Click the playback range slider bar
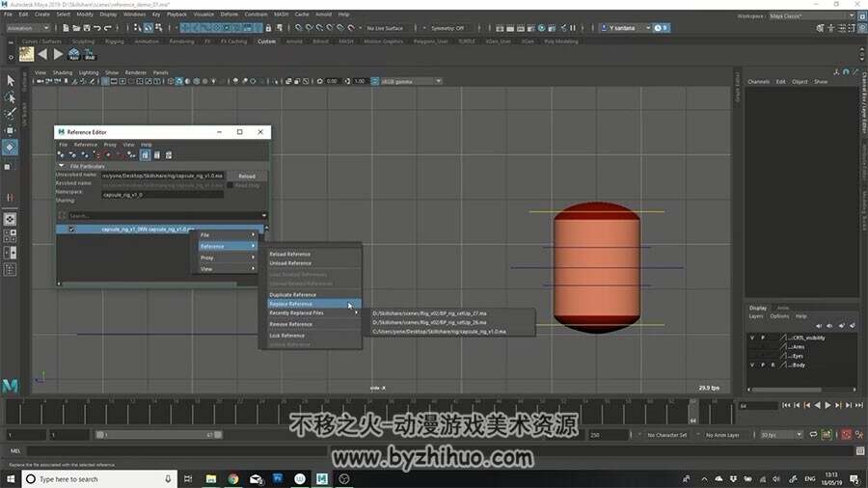Image resolution: width=868 pixels, height=488 pixels. [x=159, y=435]
